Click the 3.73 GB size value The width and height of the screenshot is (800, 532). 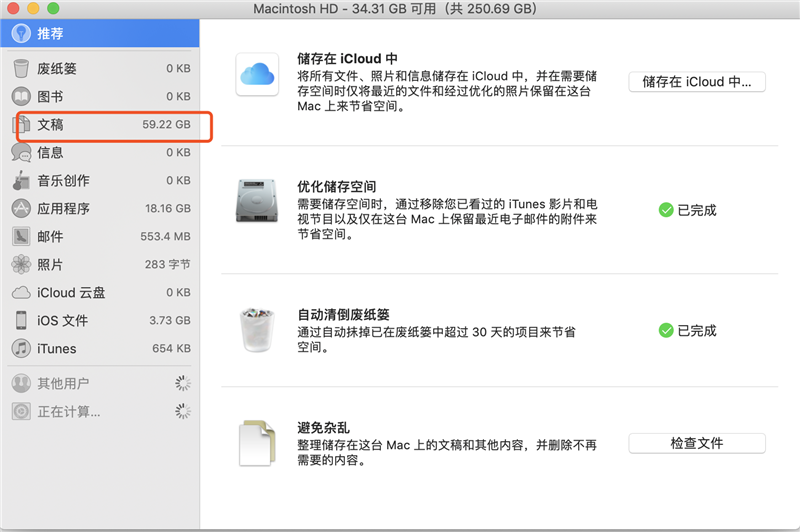[170, 320]
